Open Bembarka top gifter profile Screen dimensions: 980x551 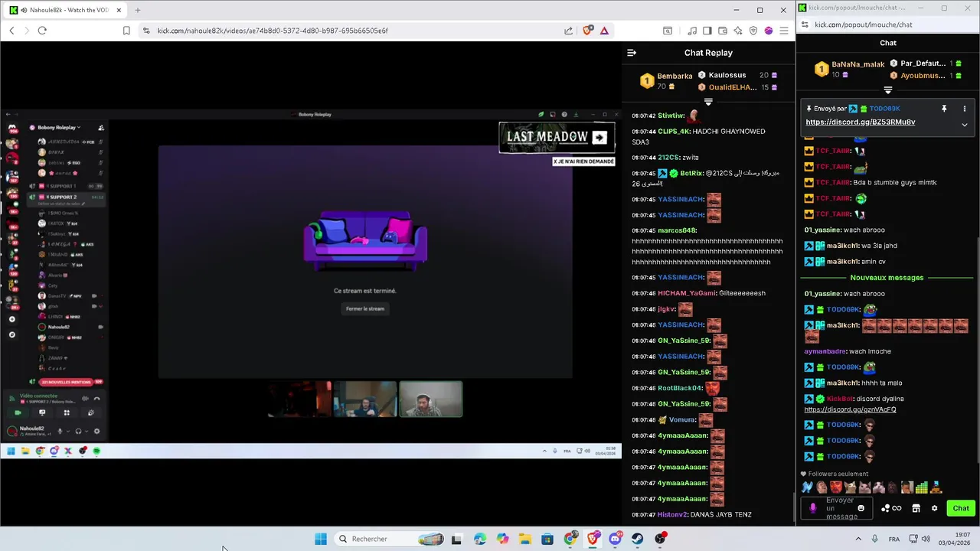point(675,76)
